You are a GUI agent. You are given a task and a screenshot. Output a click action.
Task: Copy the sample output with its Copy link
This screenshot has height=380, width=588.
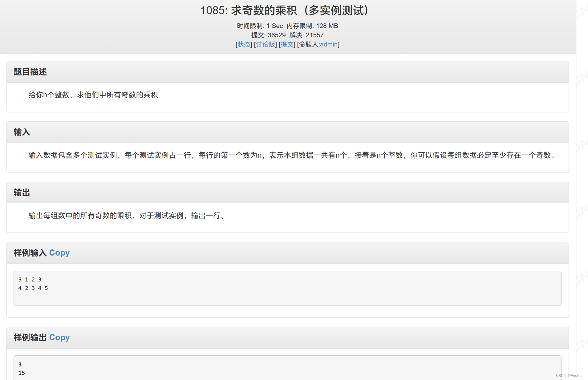(x=59, y=338)
